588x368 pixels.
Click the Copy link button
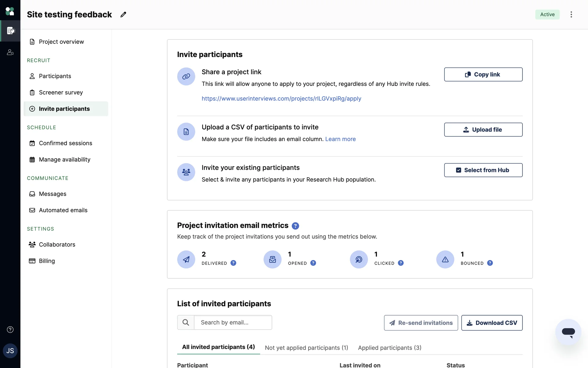[x=483, y=75]
